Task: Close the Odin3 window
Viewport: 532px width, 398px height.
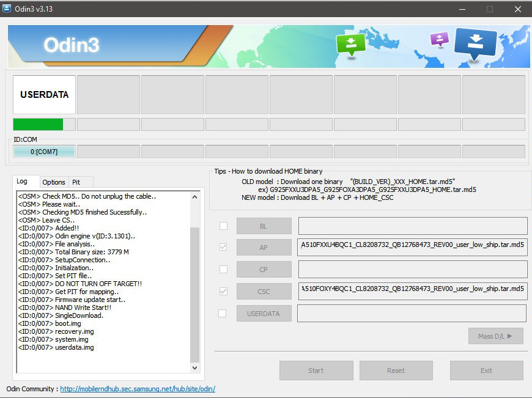Action: [518, 9]
